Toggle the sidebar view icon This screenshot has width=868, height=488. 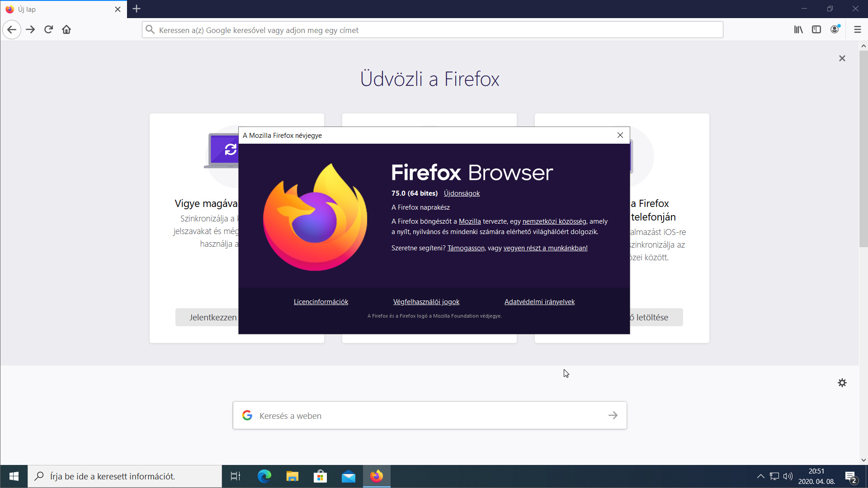(x=816, y=30)
